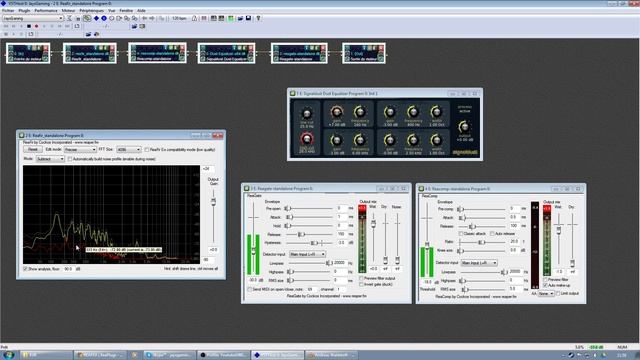The image size is (640, 360).
Task: Click red remove icon on Dual Equalizer node
Action: (x=251, y=48)
